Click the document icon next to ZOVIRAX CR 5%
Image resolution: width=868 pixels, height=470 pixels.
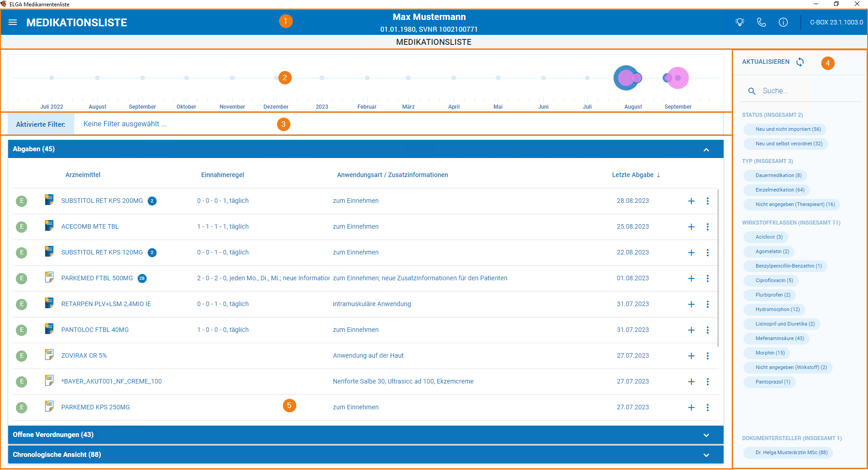tap(49, 355)
